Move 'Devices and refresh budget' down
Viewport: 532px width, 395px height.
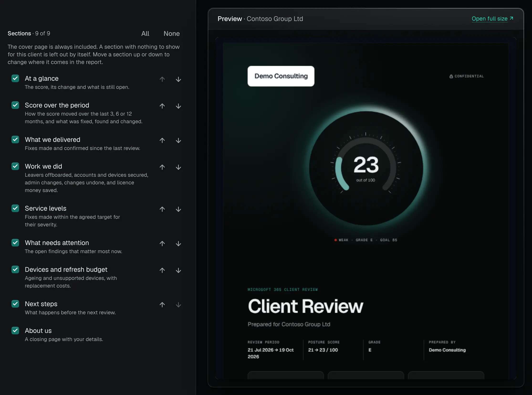(178, 270)
